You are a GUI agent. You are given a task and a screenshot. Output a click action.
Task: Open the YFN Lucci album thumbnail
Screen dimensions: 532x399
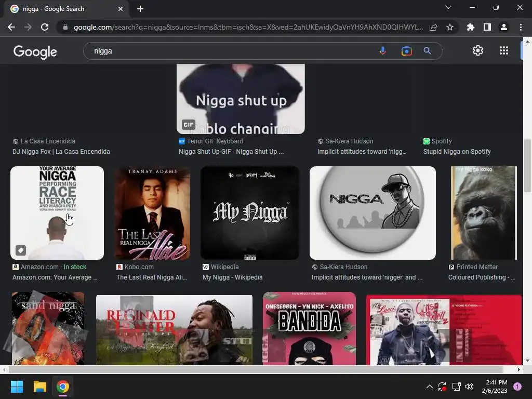click(444, 330)
